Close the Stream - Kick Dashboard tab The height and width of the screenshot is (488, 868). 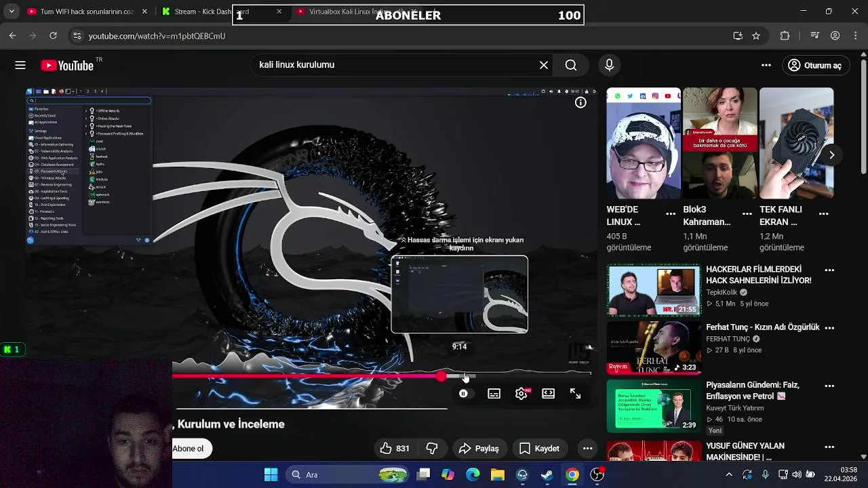279,12
